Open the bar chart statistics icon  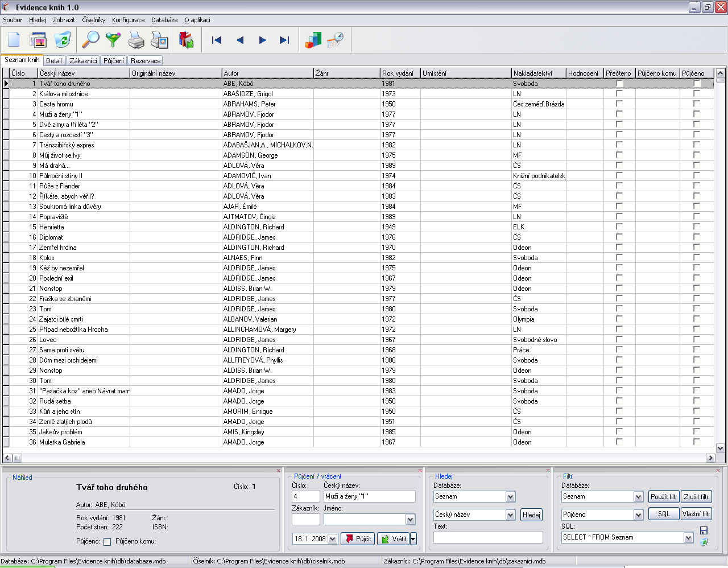point(313,40)
